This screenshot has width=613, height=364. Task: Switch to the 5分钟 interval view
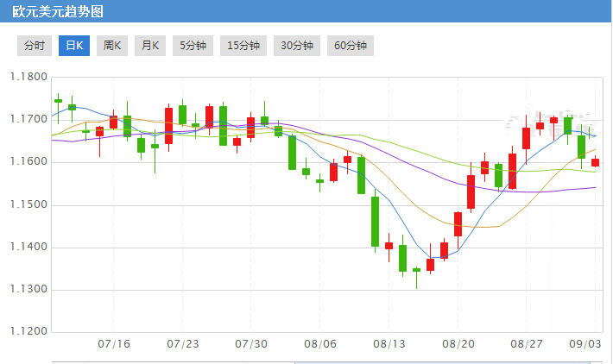(193, 46)
